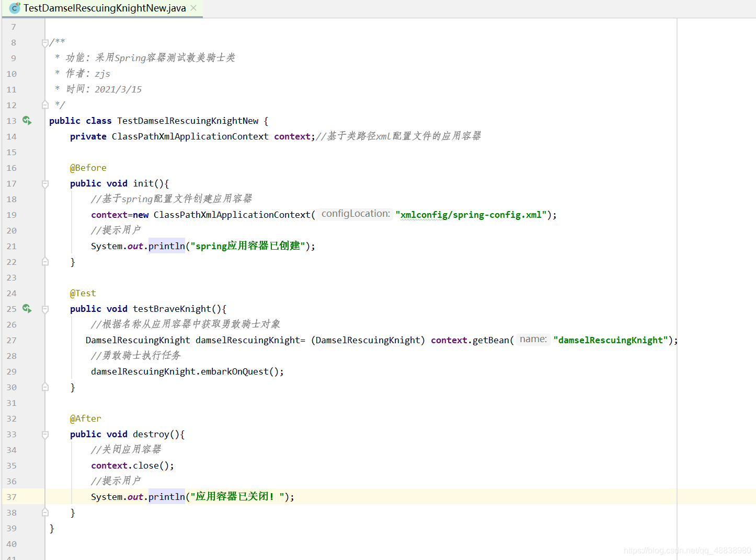
Task: Click the comment //勇敢骑士执行任务
Action: coord(136,355)
